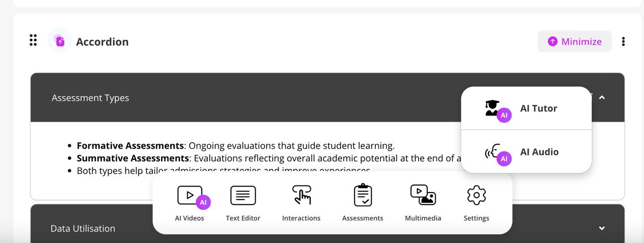Click the Formative Assessments bullet text
The image size is (644, 243).
click(x=235, y=146)
